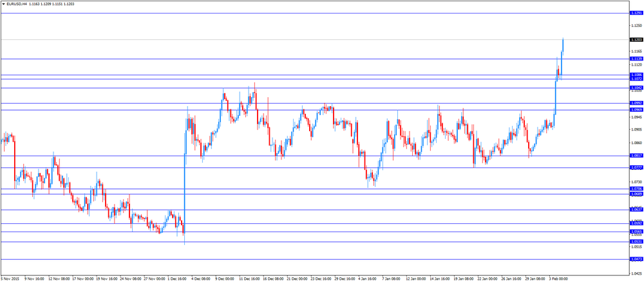This screenshot has height=283, width=644.
Task: Click the 17 Nov 00:00 time label
Action: [82, 279]
